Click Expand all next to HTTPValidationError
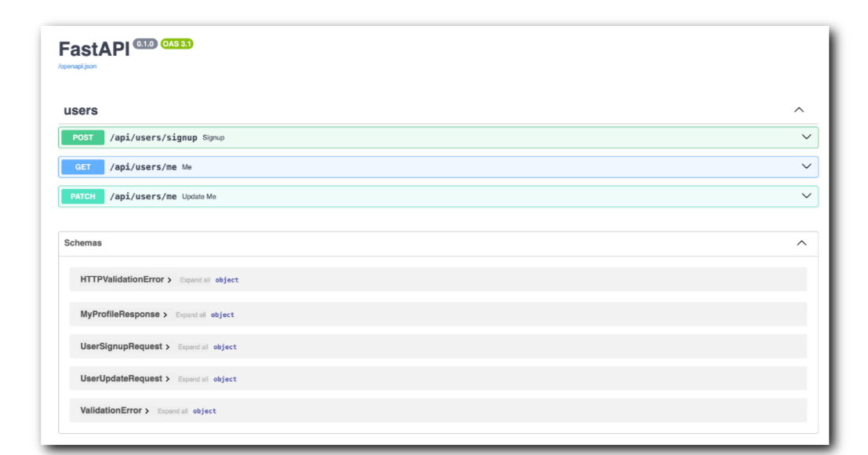This screenshot has width=868, height=455. pos(195,280)
